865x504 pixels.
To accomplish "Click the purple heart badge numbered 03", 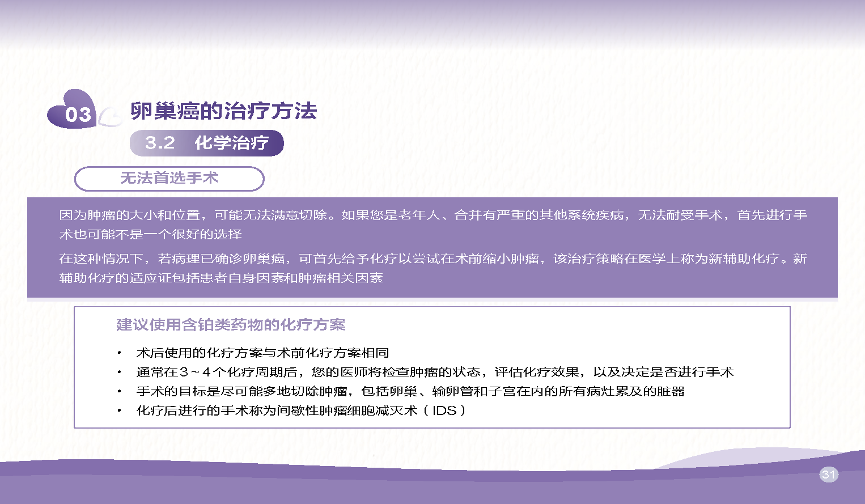I will 72,111.
